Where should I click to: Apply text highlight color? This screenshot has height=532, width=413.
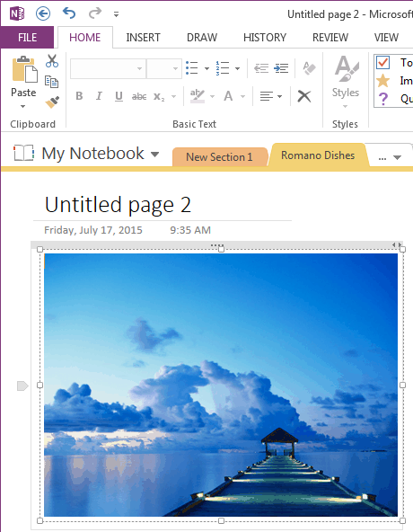tap(198, 96)
